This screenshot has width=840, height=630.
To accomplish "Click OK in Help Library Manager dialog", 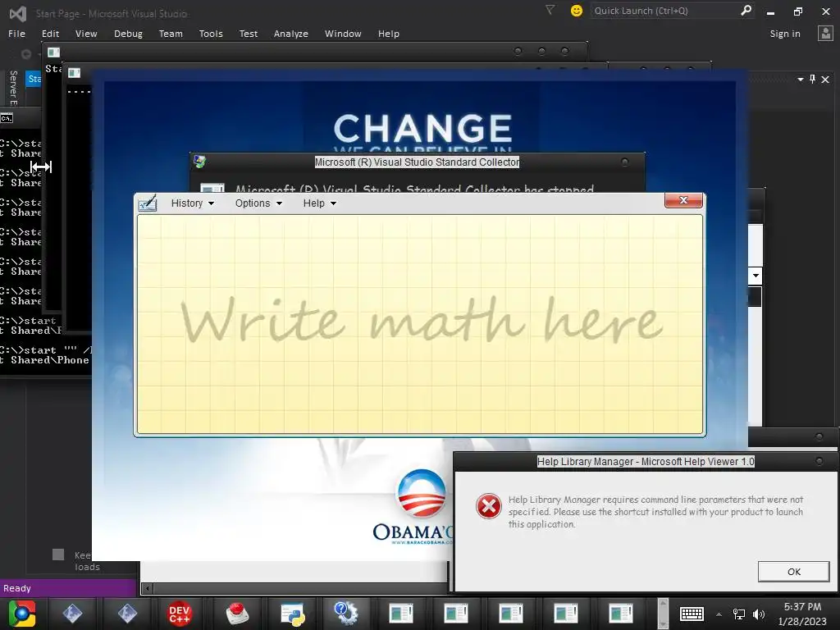I will (793, 572).
